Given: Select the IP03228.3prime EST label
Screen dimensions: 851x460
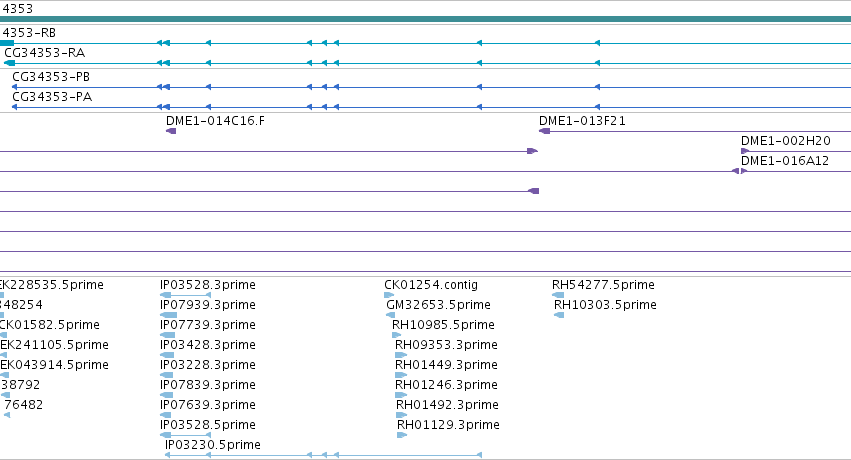Looking at the screenshot, I should click(208, 365).
